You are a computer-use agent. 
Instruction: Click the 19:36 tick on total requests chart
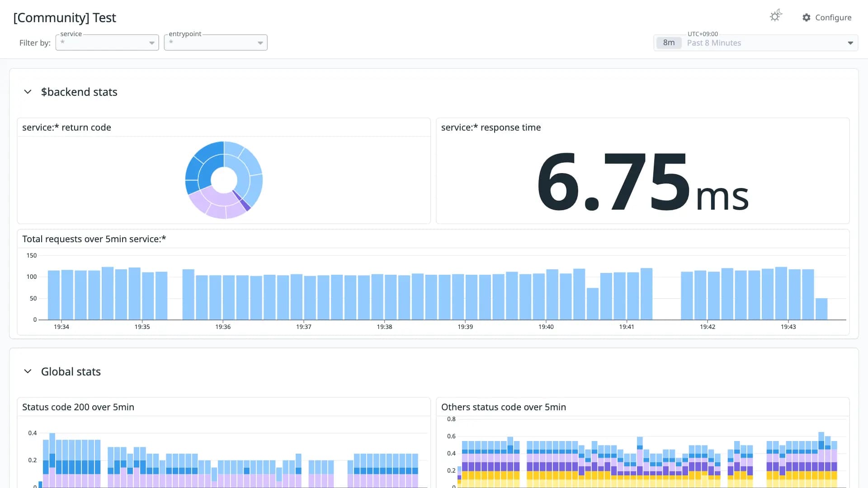point(223,327)
